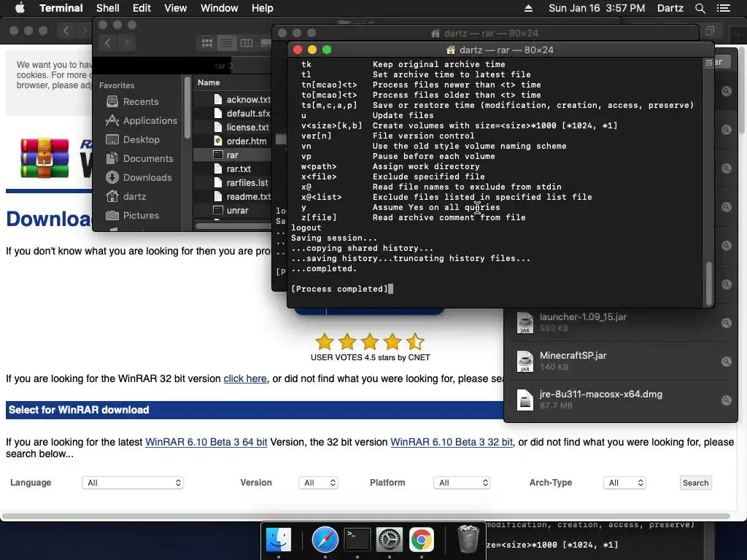Switch Finder to list view

[227, 43]
